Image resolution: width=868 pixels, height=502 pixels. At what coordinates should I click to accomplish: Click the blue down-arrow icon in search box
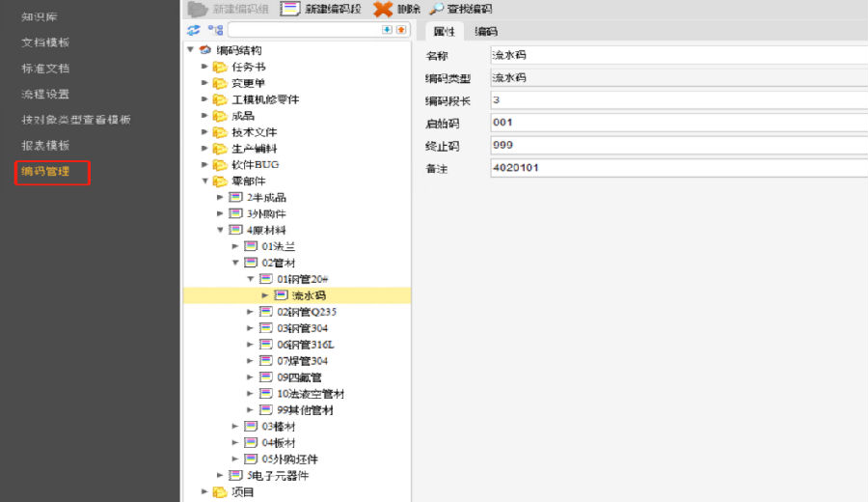[x=387, y=29]
